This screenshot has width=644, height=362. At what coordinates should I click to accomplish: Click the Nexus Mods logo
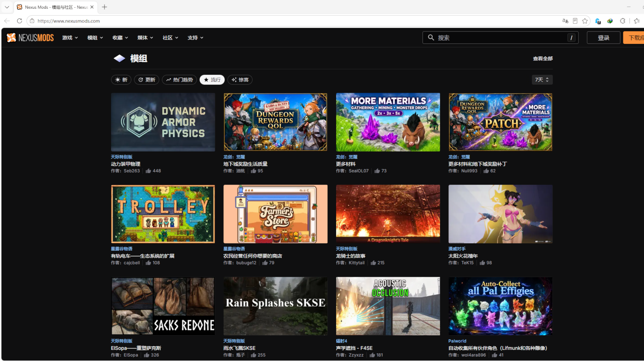point(30,38)
